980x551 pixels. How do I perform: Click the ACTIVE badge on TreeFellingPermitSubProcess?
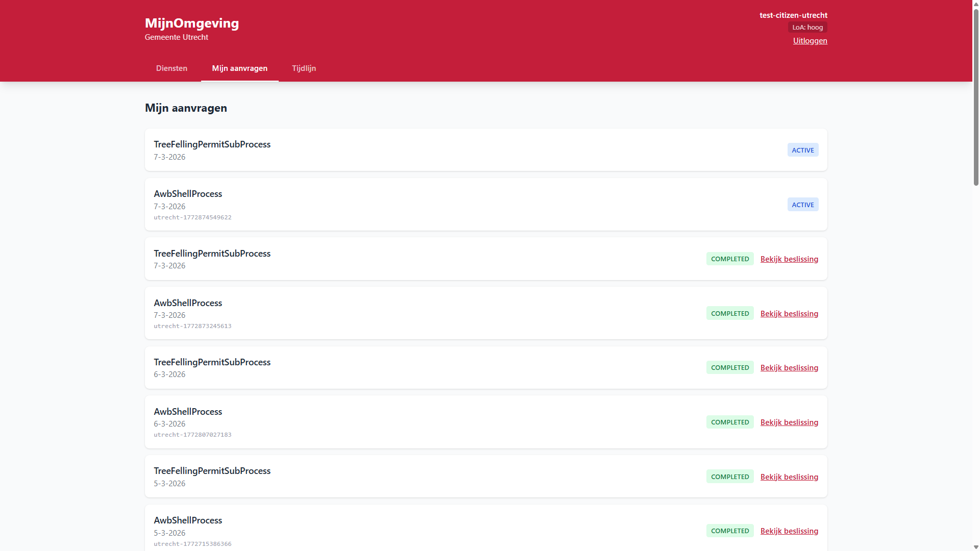coord(803,149)
